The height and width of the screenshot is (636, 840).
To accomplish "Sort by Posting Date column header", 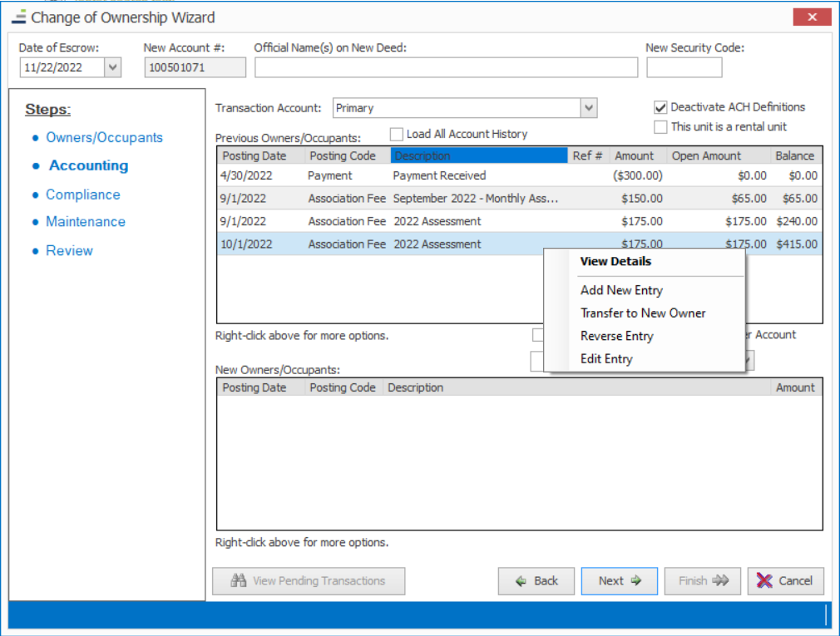I will [254, 155].
